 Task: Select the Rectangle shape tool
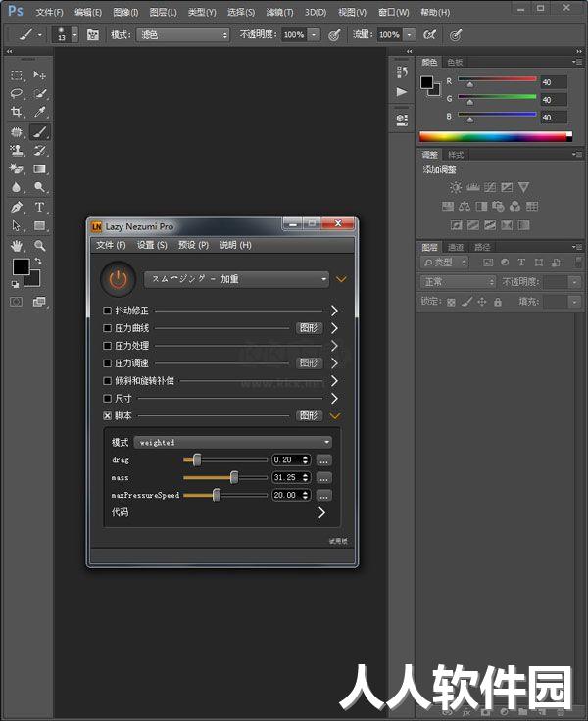pyautogui.click(x=39, y=225)
